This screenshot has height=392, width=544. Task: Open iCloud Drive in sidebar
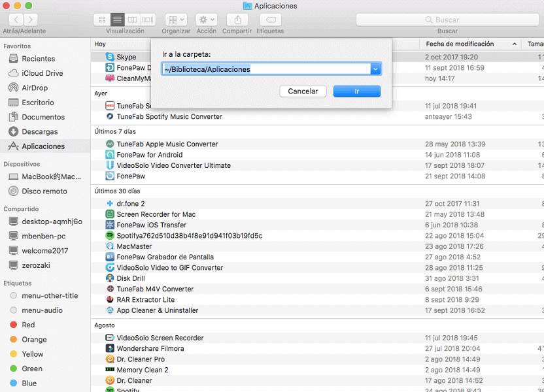(x=42, y=73)
